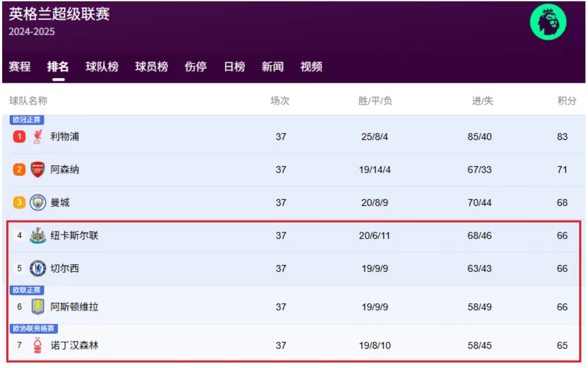Click Aston Villa's goals 58/49
The height and width of the screenshot is (368, 588).
pos(479,307)
